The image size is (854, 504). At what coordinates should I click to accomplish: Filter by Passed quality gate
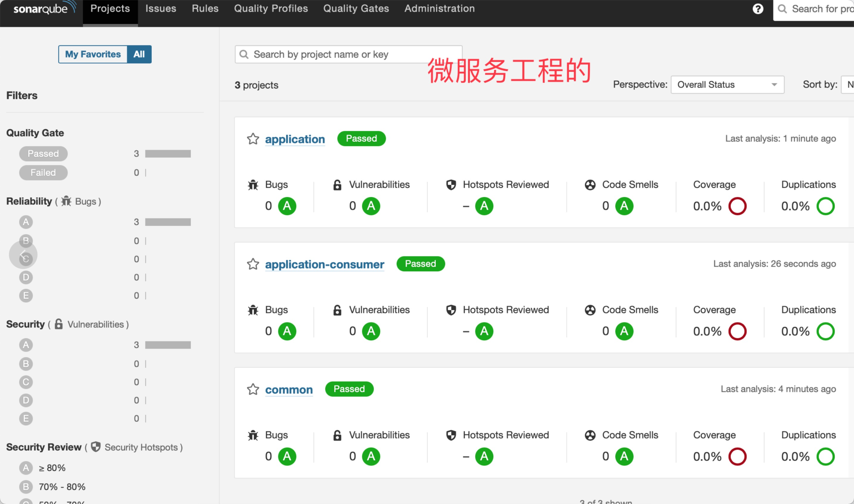click(x=43, y=154)
